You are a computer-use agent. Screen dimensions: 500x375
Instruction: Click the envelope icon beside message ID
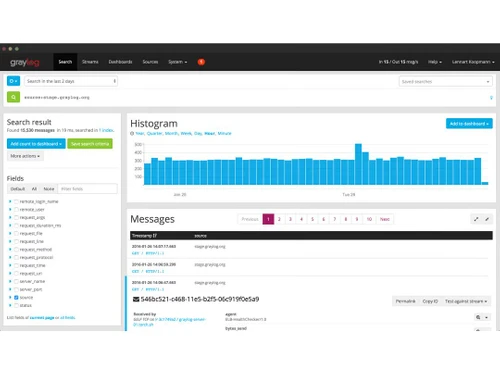[x=136, y=299]
